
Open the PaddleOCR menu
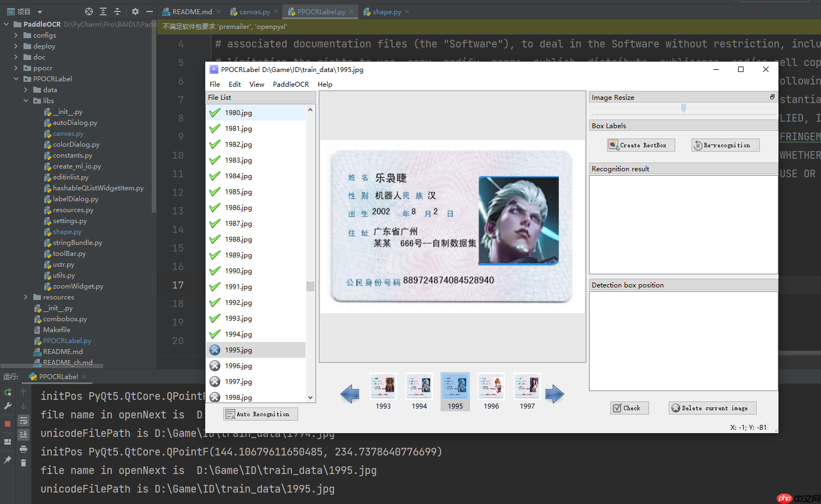[290, 85]
